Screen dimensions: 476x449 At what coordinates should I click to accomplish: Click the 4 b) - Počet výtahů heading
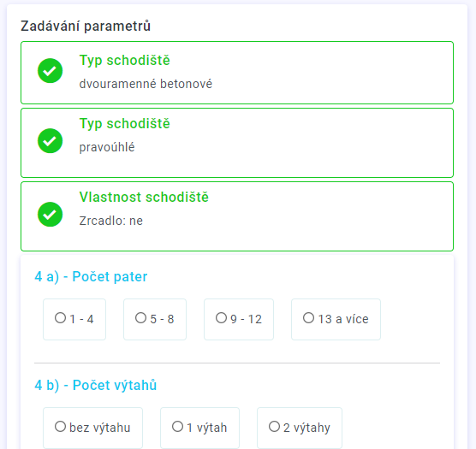(x=96, y=385)
